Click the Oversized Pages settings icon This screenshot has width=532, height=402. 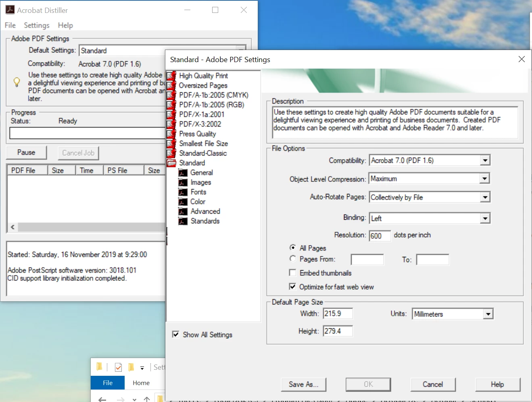(171, 85)
